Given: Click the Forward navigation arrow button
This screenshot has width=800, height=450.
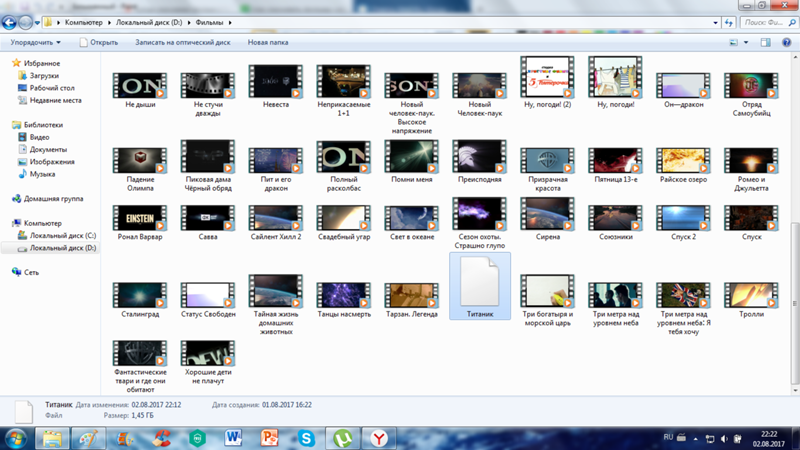Looking at the screenshot, I should pos(25,22).
